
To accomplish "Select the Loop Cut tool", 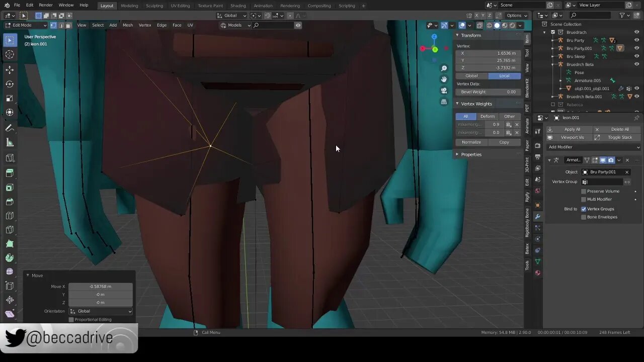I will [x=10, y=216].
